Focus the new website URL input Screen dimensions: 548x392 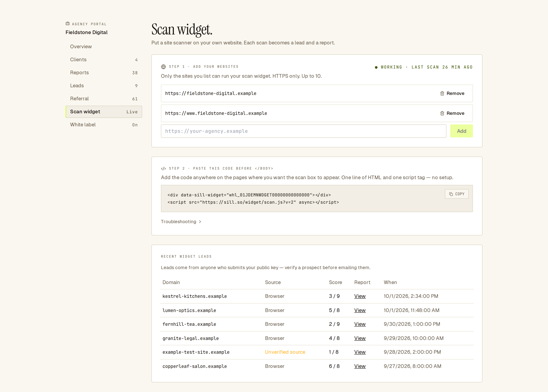point(304,131)
